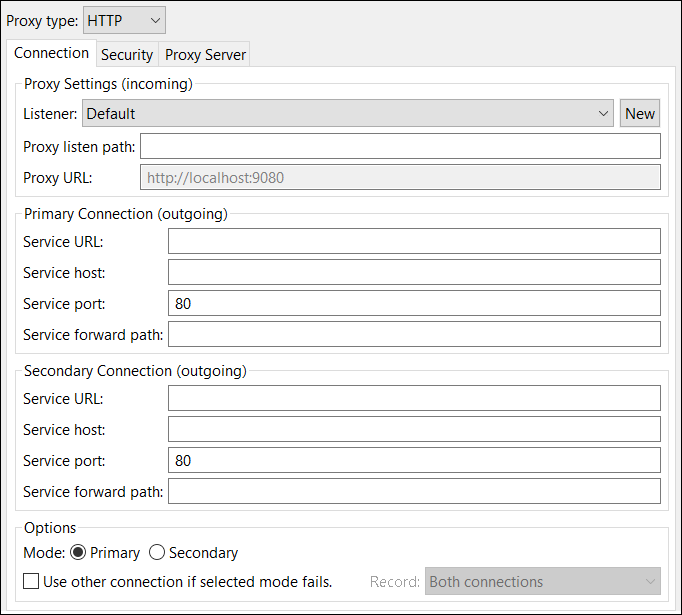Focus the Secondary Connection Service host field
The width and height of the screenshot is (682, 615).
[x=414, y=429]
